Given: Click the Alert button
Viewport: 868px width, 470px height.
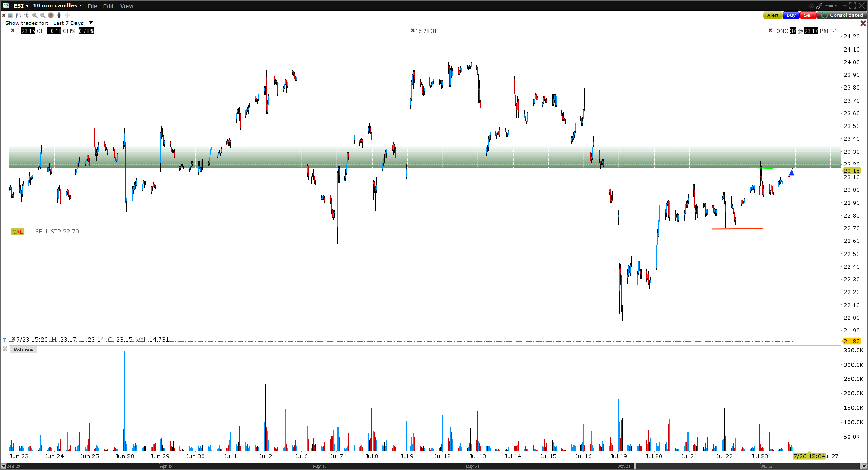Looking at the screenshot, I should pos(773,15).
